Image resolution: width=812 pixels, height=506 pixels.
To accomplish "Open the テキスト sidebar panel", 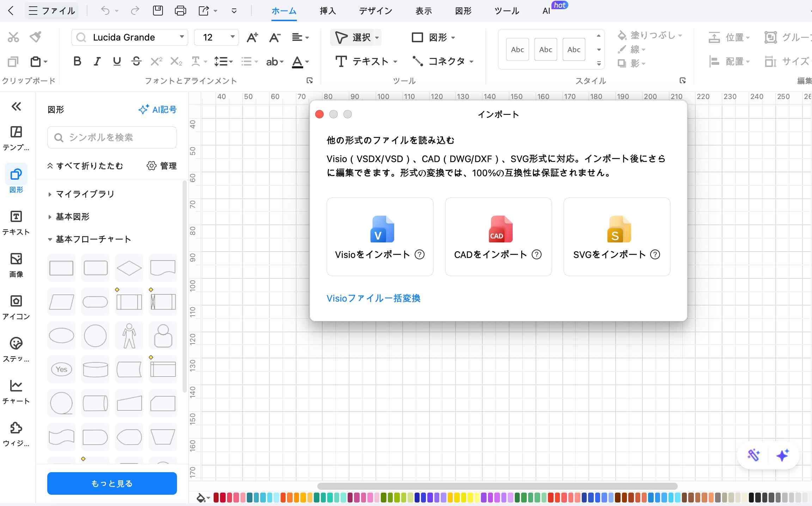I will point(16,223).
